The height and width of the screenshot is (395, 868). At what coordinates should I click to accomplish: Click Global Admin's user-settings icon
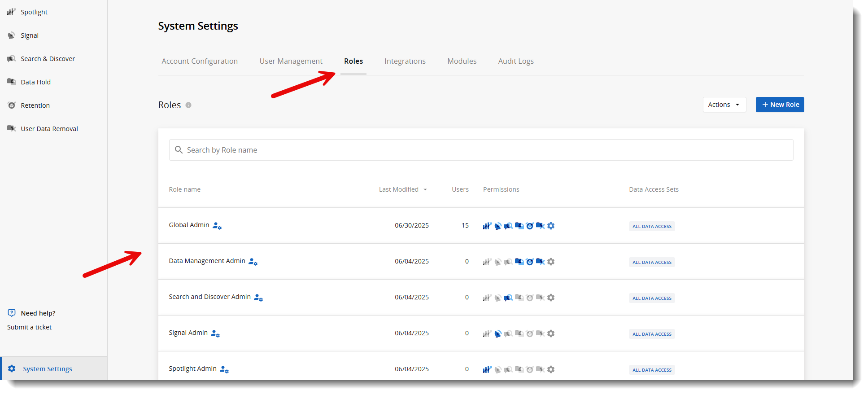(217, 226)
